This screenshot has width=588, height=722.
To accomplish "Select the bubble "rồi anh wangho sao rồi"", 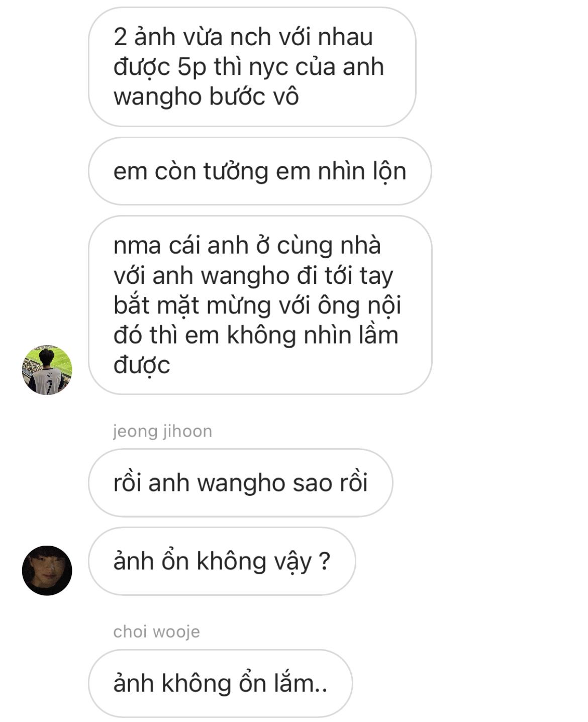I will [241, 483].
